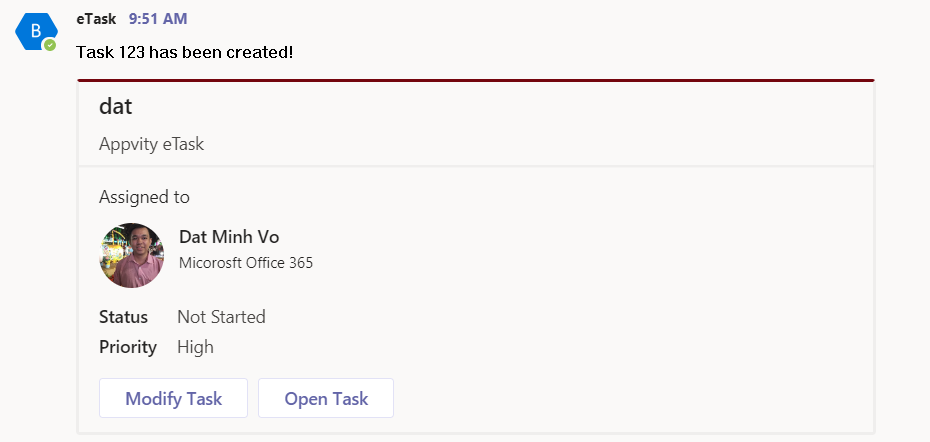930x442 pixels.
Task: Click the eTask sender name
Action: pos(96,19)
